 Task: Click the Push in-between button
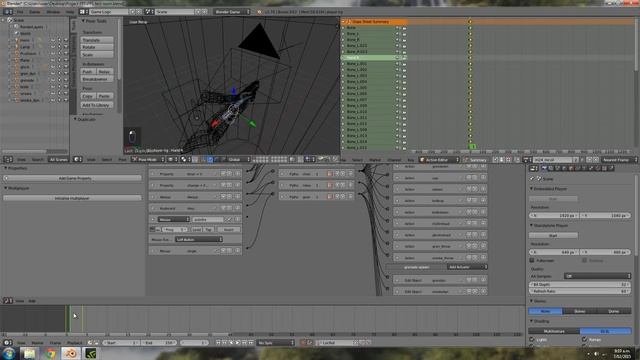pos(88,71)
